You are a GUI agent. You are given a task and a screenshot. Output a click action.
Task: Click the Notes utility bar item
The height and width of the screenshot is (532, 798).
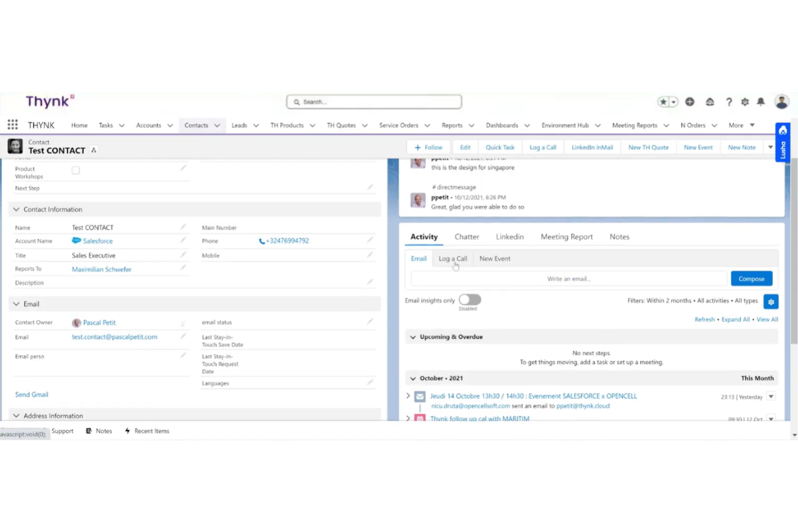point(99,431)
